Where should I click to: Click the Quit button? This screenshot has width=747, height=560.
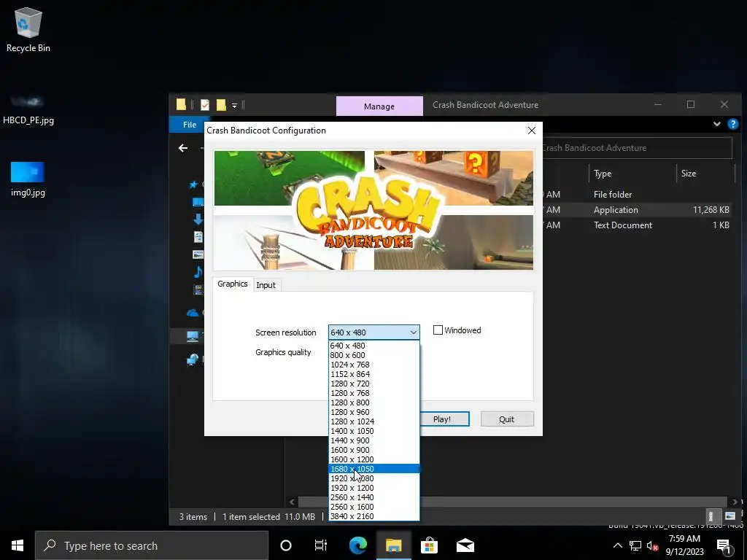coord(507,419)
